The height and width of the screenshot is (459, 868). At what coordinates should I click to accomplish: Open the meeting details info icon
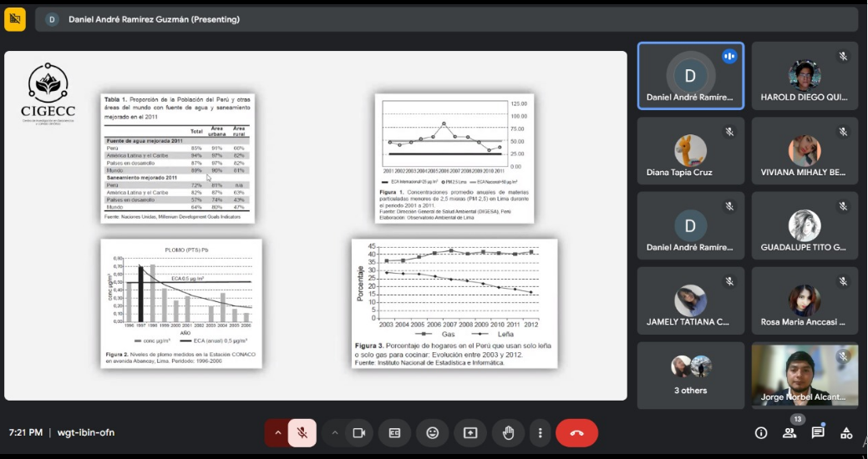tap(761, 433)
